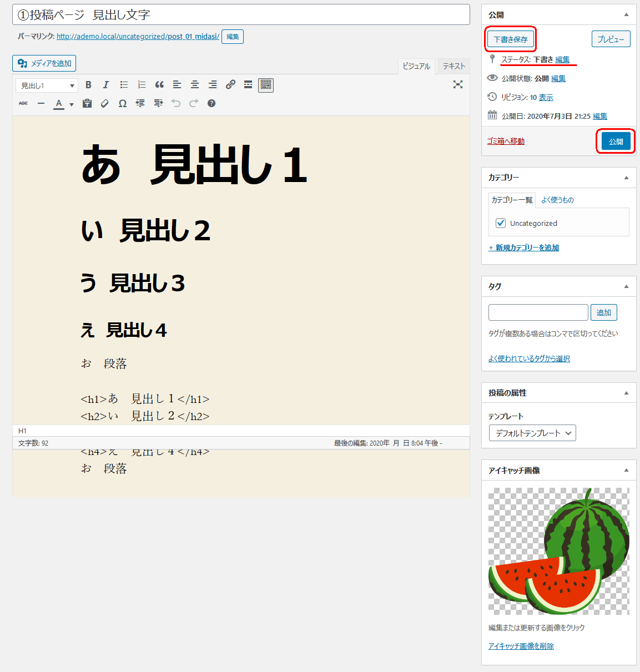Click the tag input field
The width and height of the screenshot is (640, 672).
point(538,312)
